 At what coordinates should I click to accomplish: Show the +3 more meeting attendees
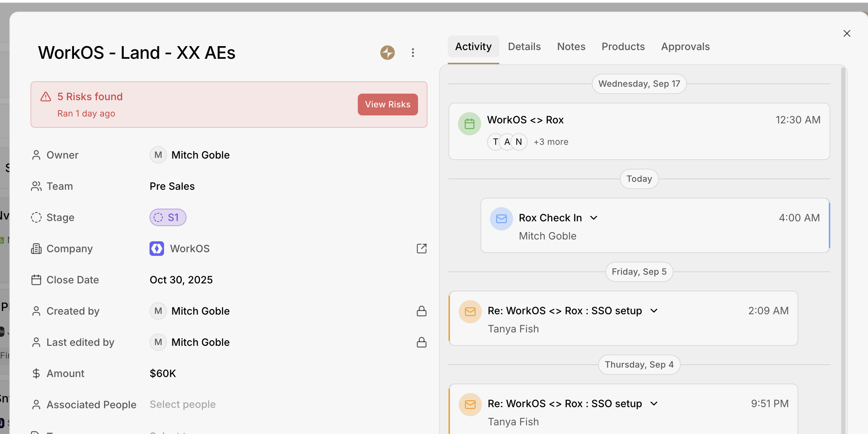coord(550,142)
